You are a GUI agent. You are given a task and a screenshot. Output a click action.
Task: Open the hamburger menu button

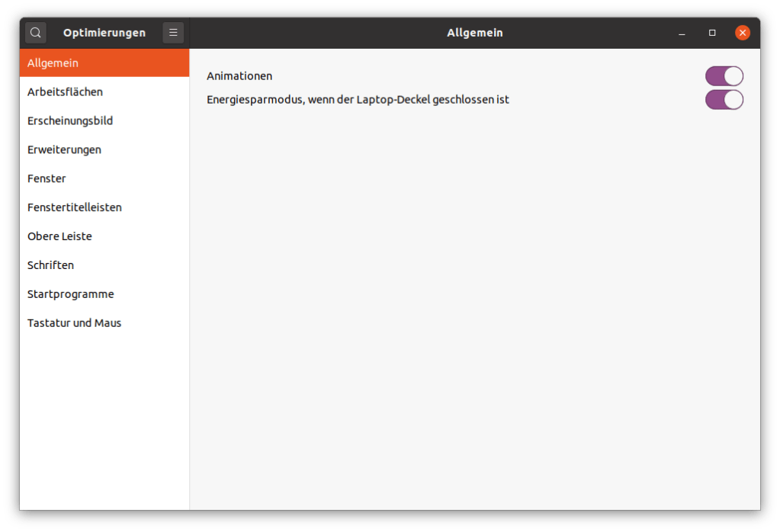coord(173,33)
